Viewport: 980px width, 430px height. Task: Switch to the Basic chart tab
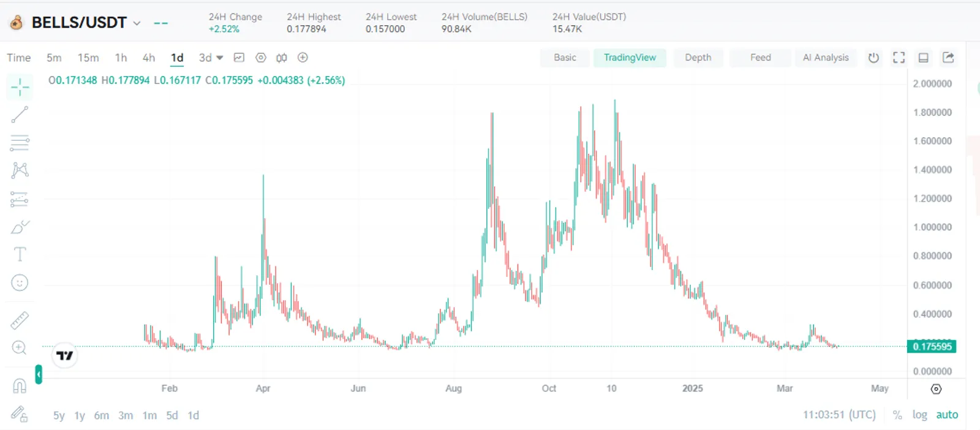565,58
